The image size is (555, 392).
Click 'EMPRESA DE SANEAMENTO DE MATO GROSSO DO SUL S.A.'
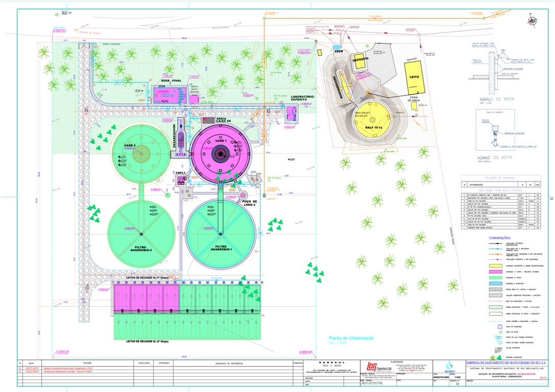[x=506, y=363]
